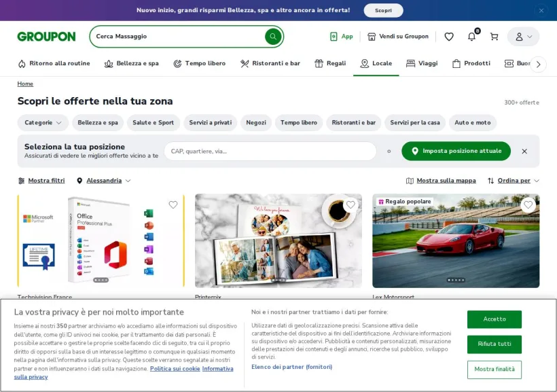Click Vendi su Groupon link
Viewport: 557px width, 392px height.
398,36
